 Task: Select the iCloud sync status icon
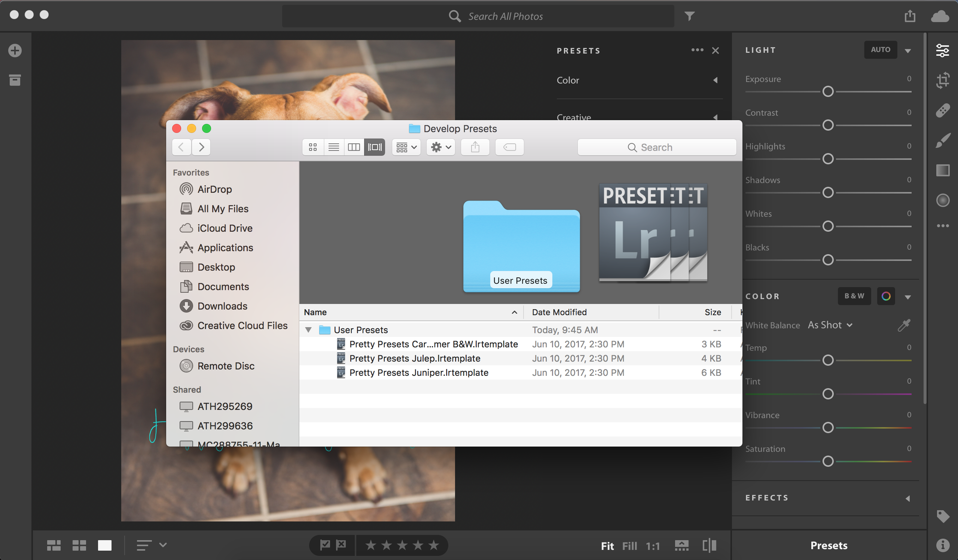940,16
